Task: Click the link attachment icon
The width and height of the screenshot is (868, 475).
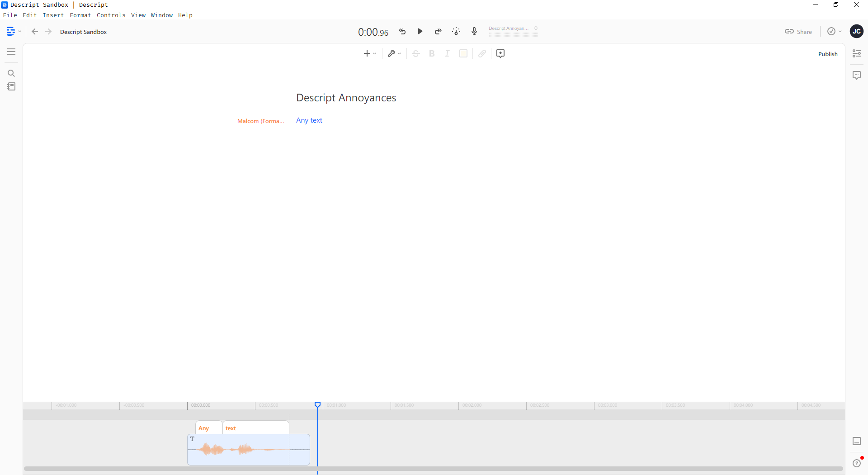Action: tap(482, 53)
